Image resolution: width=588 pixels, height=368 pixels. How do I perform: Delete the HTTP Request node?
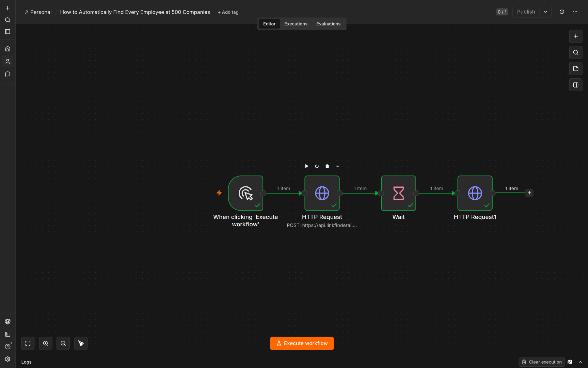(327, 166)
